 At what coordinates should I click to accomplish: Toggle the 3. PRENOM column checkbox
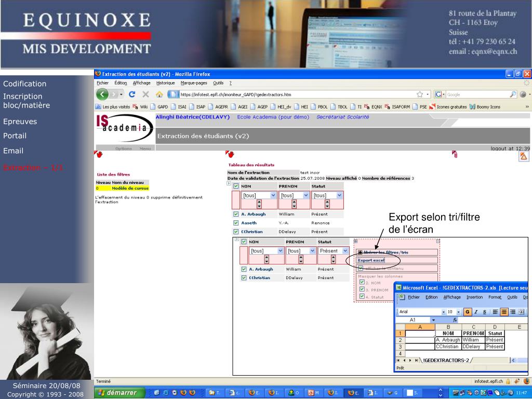362,289
